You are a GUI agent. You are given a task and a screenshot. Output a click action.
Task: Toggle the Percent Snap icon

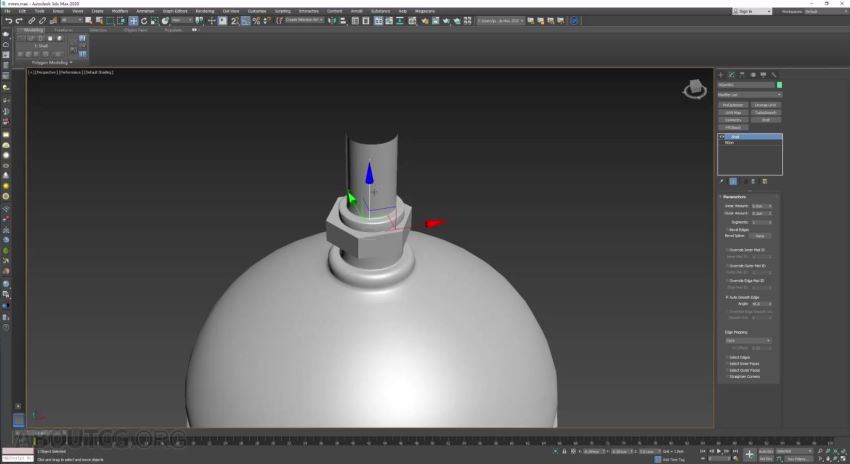(x=256, y=21)
